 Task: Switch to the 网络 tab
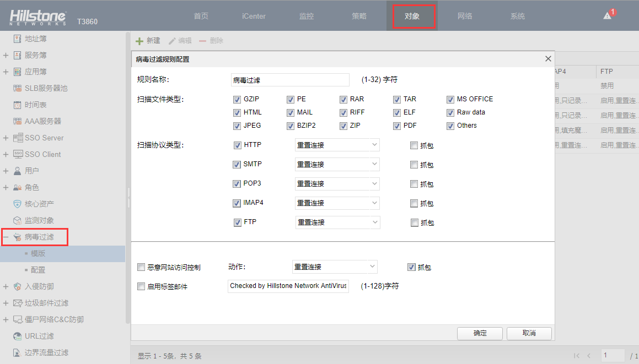point(465,16)
